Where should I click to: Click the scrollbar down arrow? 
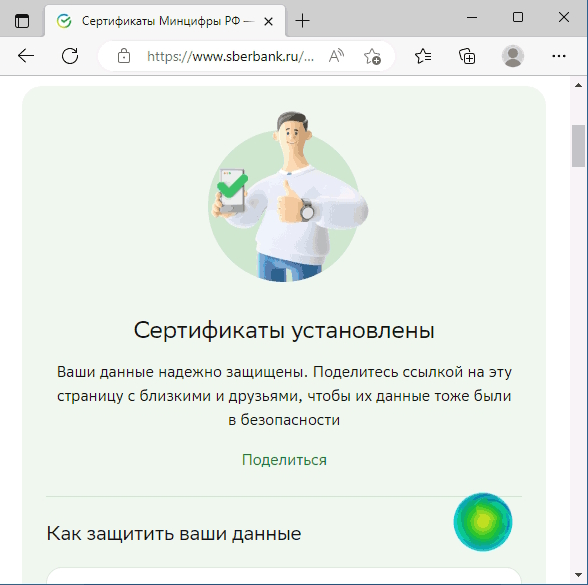pyautogui.click(x=578, y=575)
